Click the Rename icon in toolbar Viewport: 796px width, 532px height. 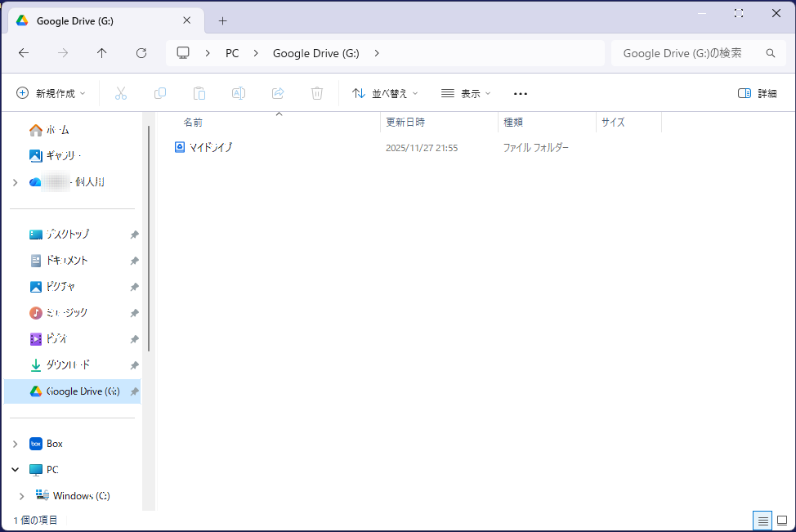239,93
